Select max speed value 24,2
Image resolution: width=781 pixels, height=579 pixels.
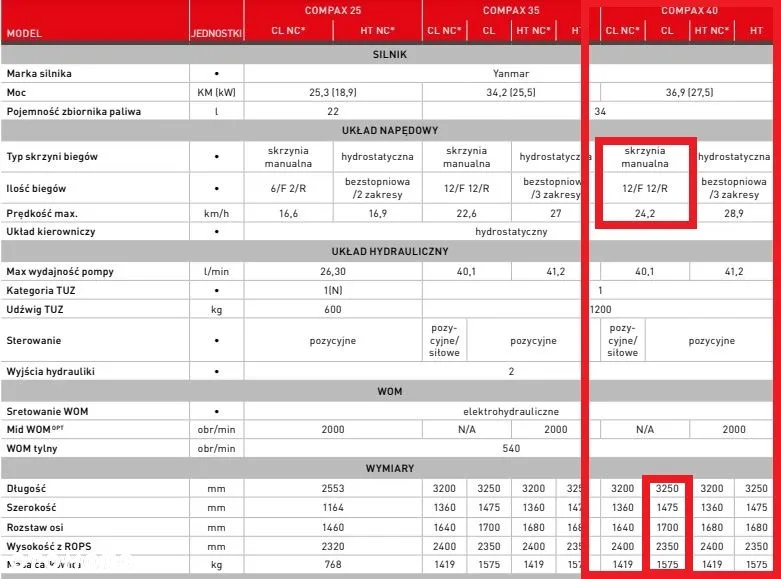[x=645, y=213]
